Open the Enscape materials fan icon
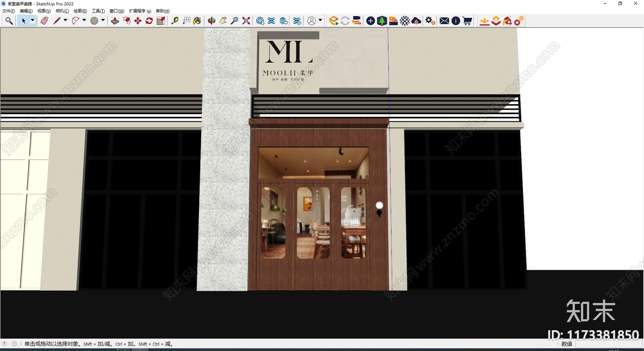 tap(393, 21)
